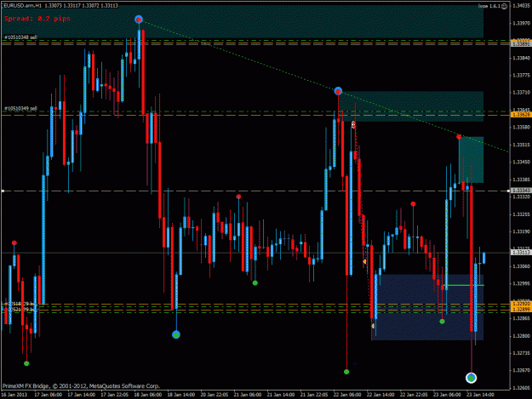Click the blue-ringed green marker below the 18 Jan 14:00 low
This screenshot has width=532, height=399.
point(175,335)
